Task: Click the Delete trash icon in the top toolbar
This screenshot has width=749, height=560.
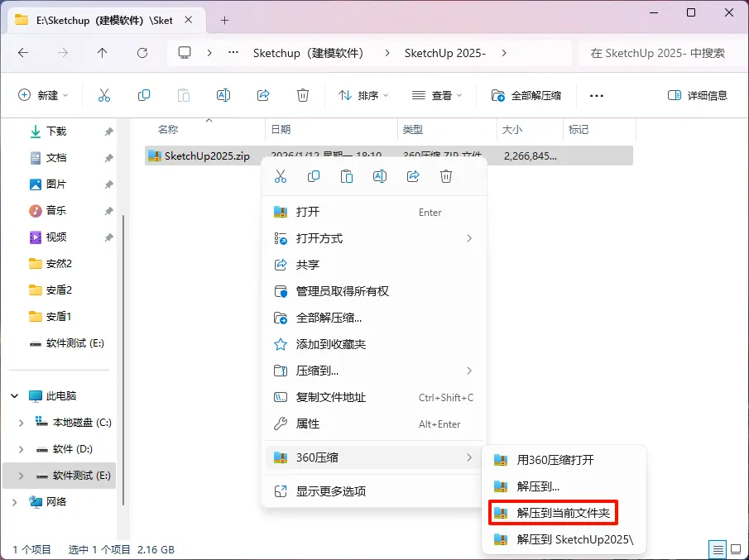Action: pos(303,95)
